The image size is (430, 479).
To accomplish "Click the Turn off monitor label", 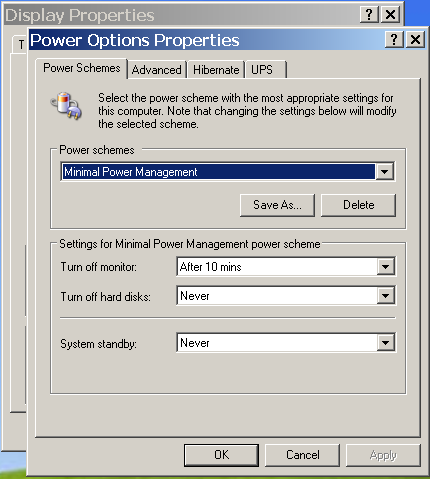I will click(x=99, y=267).
